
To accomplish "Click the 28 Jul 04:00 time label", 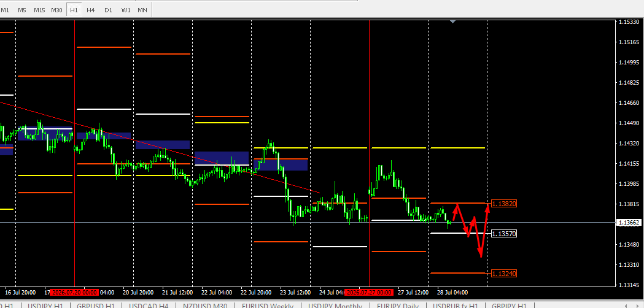I will 452,293.
